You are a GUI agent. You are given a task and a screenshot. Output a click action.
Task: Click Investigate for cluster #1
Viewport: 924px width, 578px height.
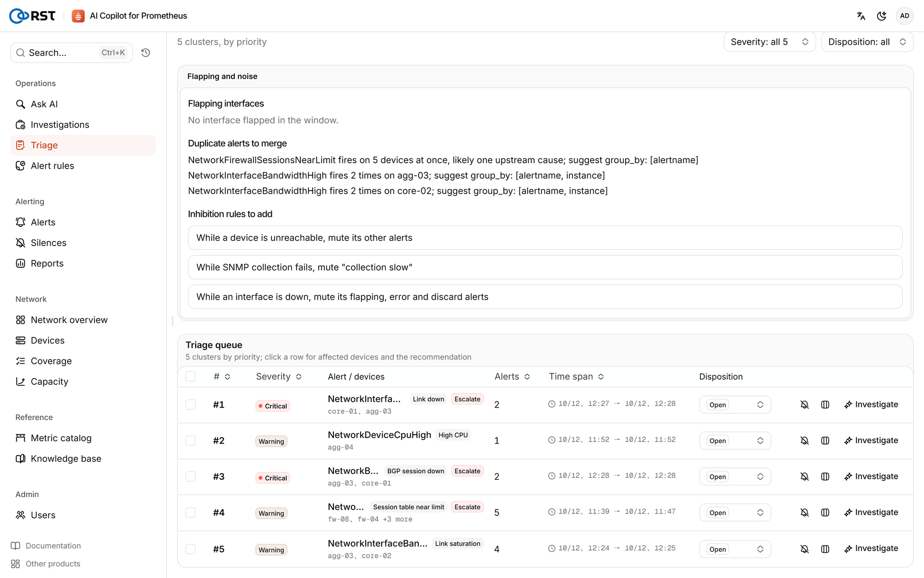[871, 405]
